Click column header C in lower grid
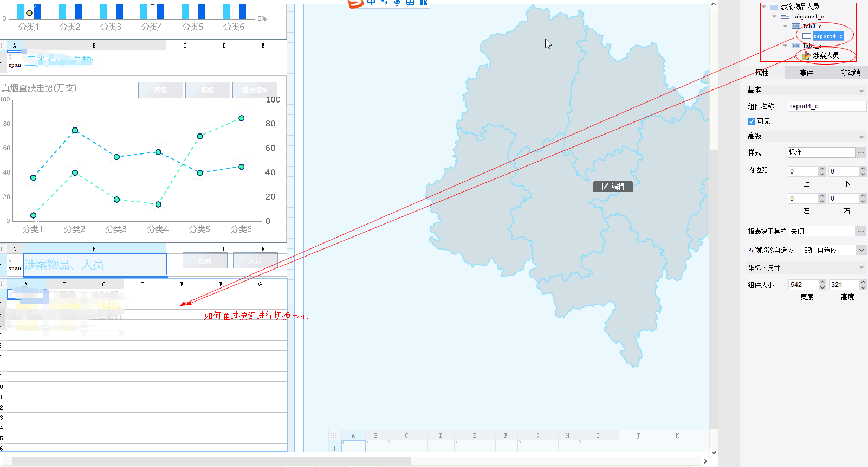The height and width of the screenshot is (467, 868). click(104, 284)
